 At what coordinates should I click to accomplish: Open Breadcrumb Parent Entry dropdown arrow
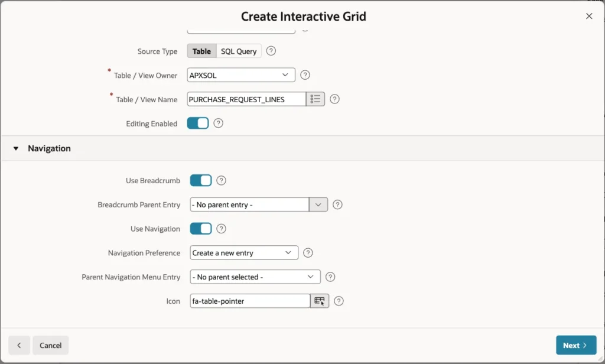pyautogui.click(x=318, y=204)
